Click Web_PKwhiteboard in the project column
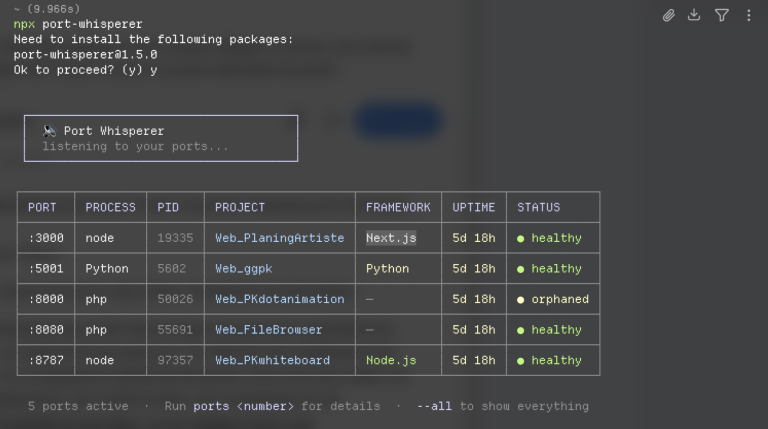This screenshot has width=768, height=429. pyautogui.click(x=272, y=360)
